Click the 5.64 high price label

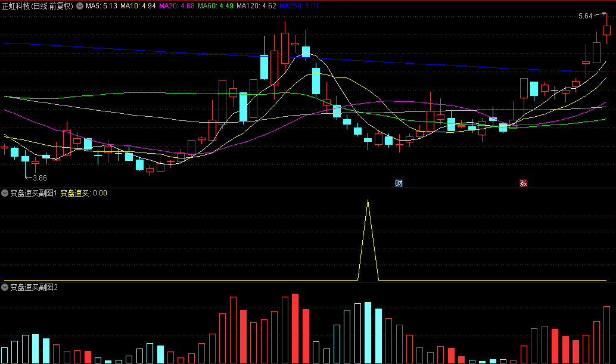(586, 16)
